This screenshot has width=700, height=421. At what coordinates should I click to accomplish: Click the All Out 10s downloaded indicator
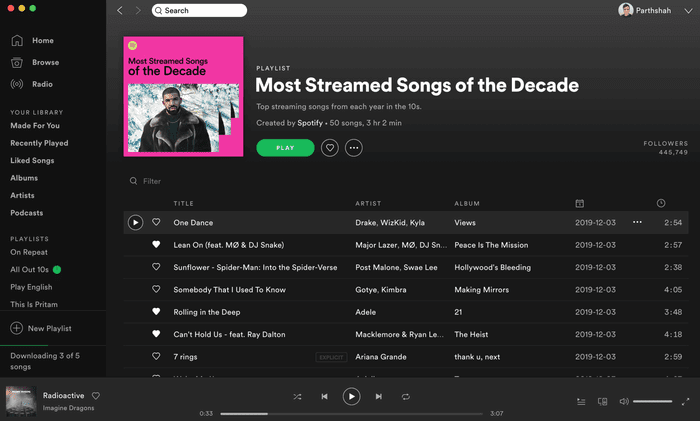click(57, 270)
